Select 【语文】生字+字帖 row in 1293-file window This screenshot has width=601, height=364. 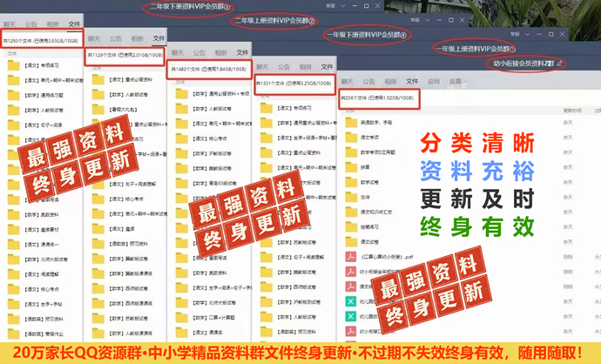[43, 304]
